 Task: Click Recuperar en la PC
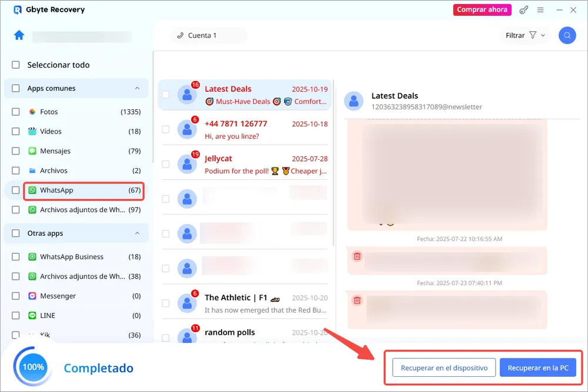click(538, 367)
